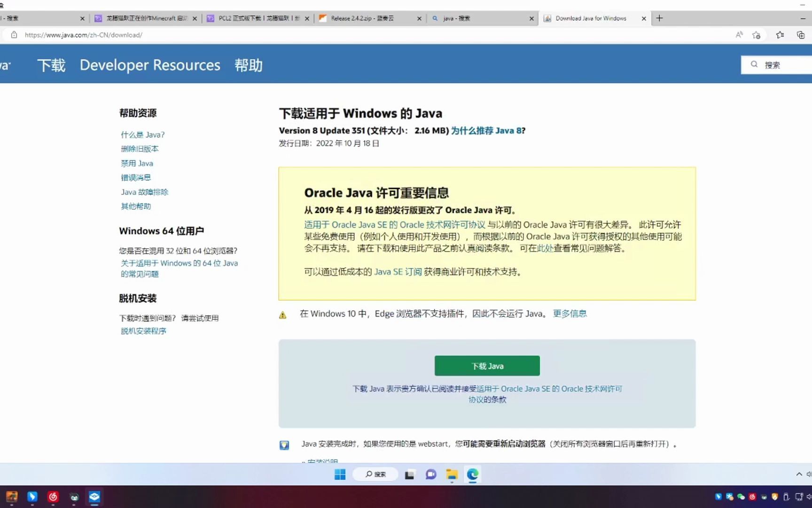Open a new browser tab
The image size is (812, 508).
(x=660, y=18)
